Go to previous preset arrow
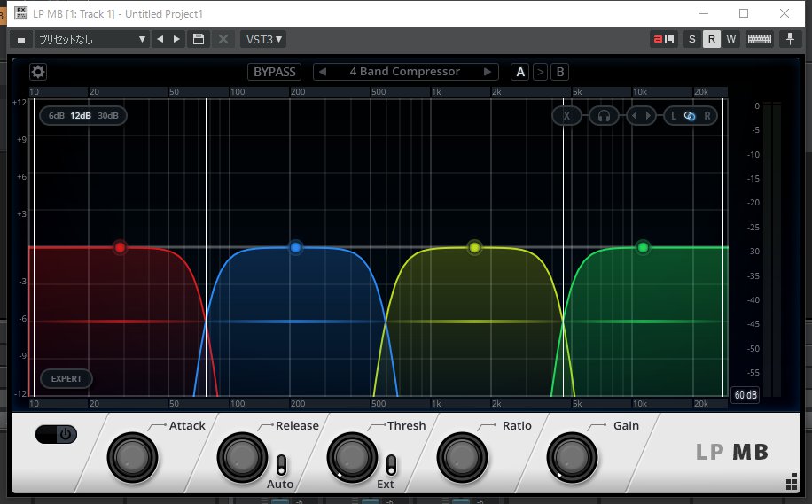Viewport: 812px width, 504px height. [323, 72]
